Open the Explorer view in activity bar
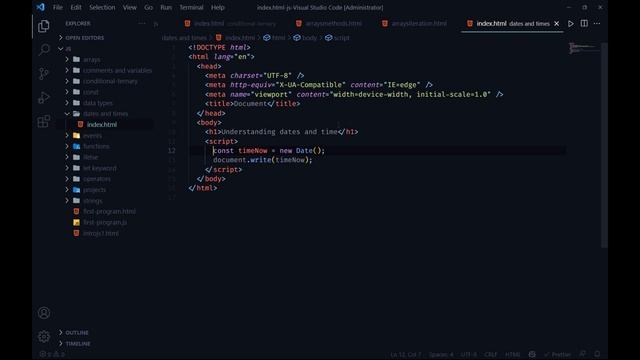The image size is (640, 360). pos(44,26)
